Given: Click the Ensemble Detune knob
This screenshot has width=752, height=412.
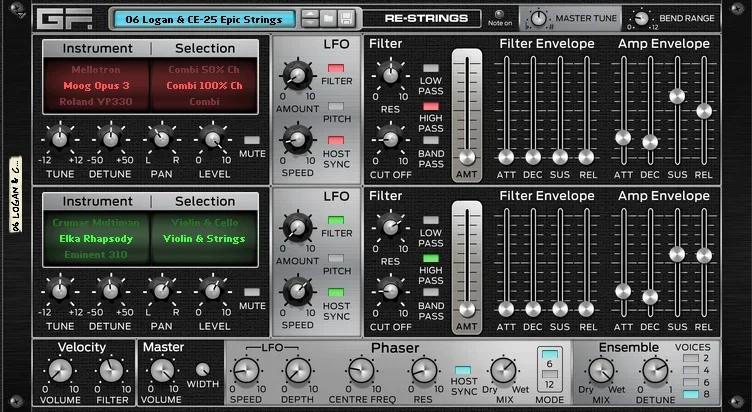Looking at the screenshot, I should point(655,370).
